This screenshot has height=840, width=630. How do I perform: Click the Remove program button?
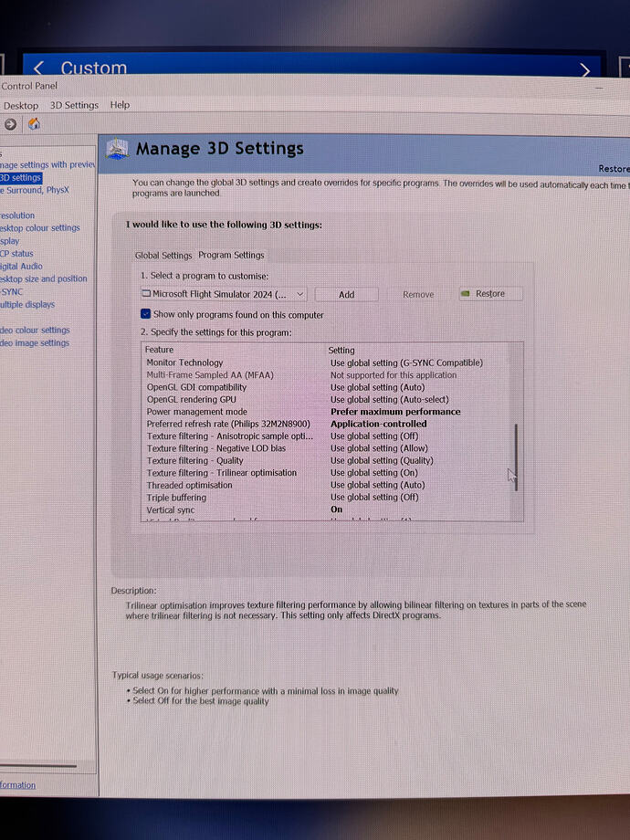(x=418, y=295)
